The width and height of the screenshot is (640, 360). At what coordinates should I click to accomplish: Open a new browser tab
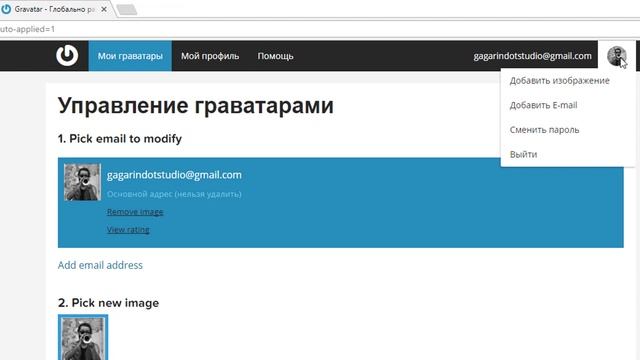pos(127,9)
